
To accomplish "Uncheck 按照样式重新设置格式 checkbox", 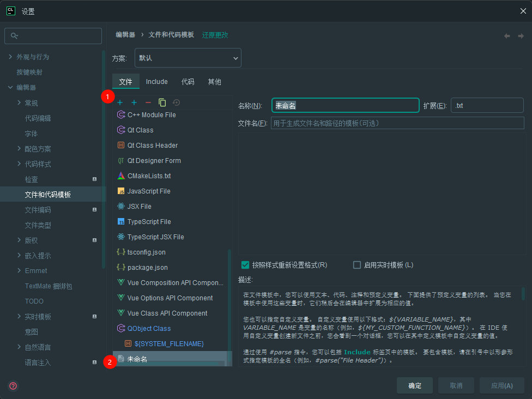I will (245, 265).
